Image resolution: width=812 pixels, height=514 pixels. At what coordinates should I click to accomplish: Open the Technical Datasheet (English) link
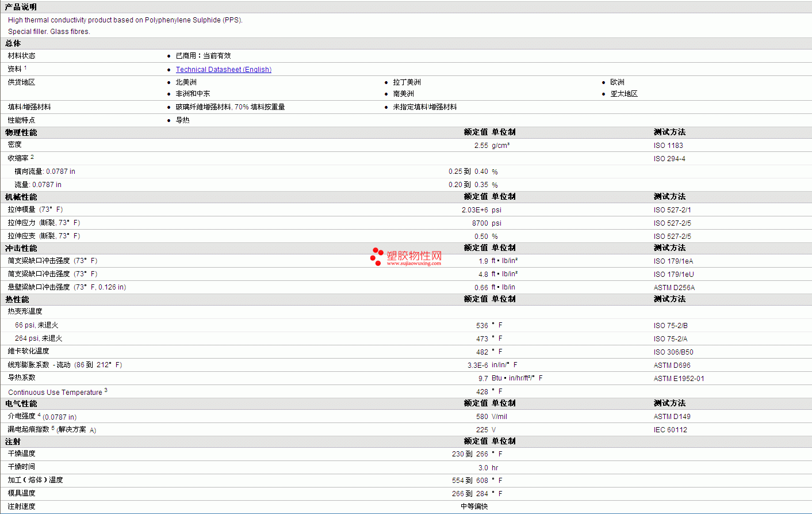(x=223, y=70)
